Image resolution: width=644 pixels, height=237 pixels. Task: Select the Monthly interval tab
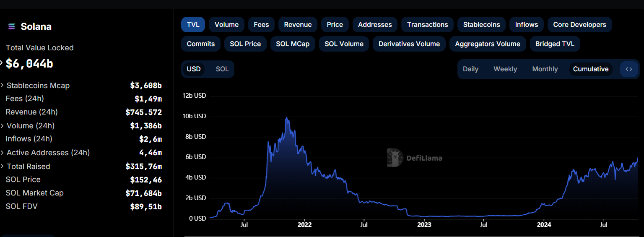(x=545, y=69)
